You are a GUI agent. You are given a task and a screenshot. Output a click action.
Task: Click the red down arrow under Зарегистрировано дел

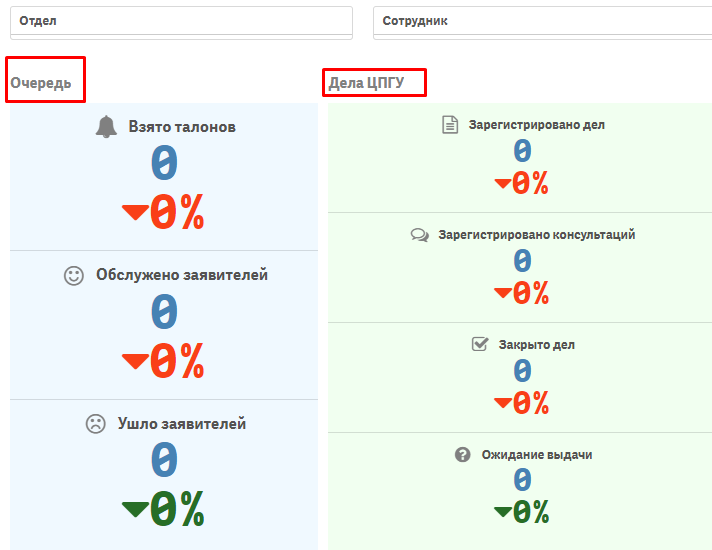click(503, 183)
